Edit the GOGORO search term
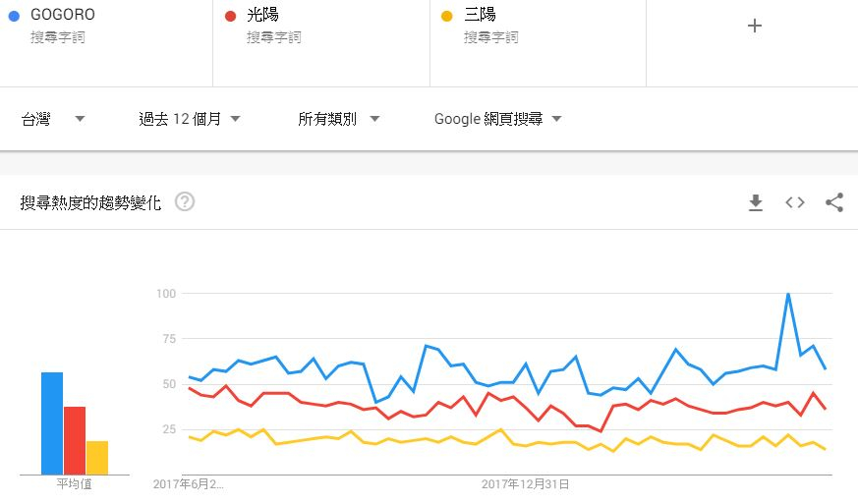Screen dimensions: 858x504 coord(64,16)
